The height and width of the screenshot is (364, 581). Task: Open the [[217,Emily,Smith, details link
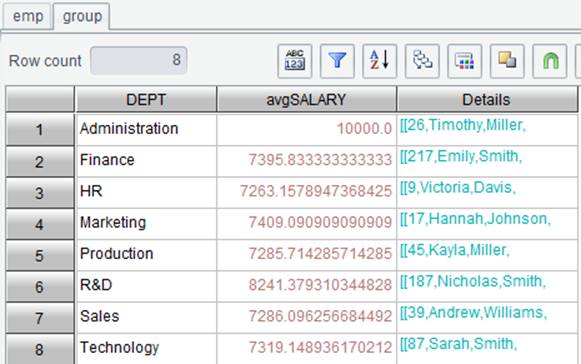pos(461,156)
